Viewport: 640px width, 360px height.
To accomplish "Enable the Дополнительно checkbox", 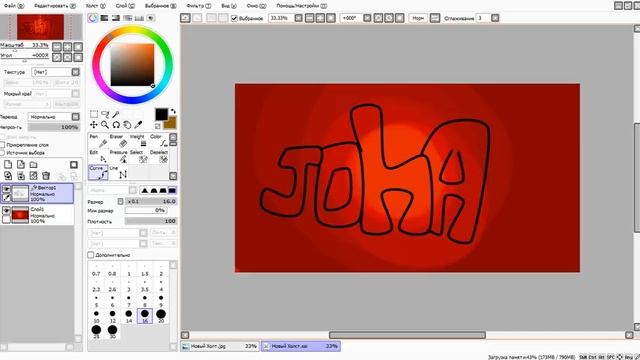I will (91, 255).
